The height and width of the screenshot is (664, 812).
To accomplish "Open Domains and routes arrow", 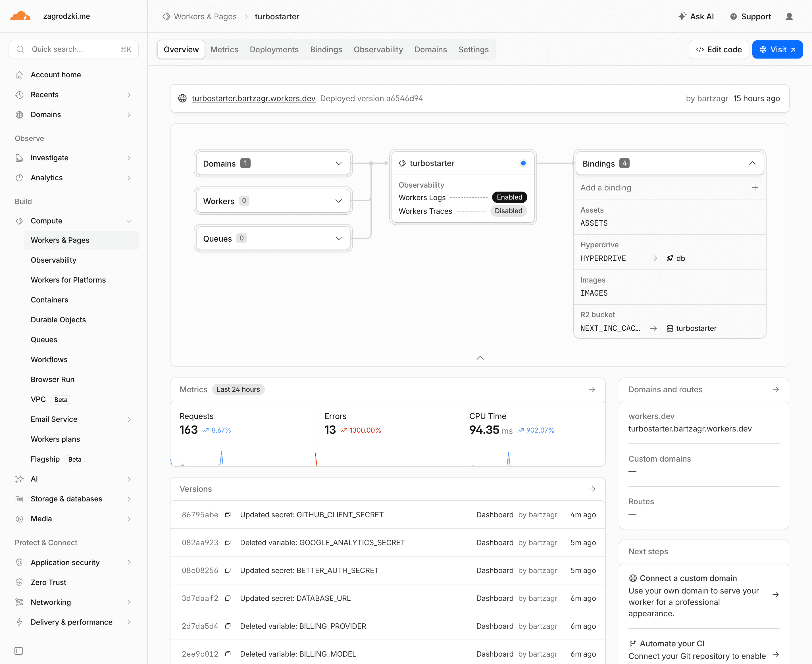I will click(x=776, y=389).
